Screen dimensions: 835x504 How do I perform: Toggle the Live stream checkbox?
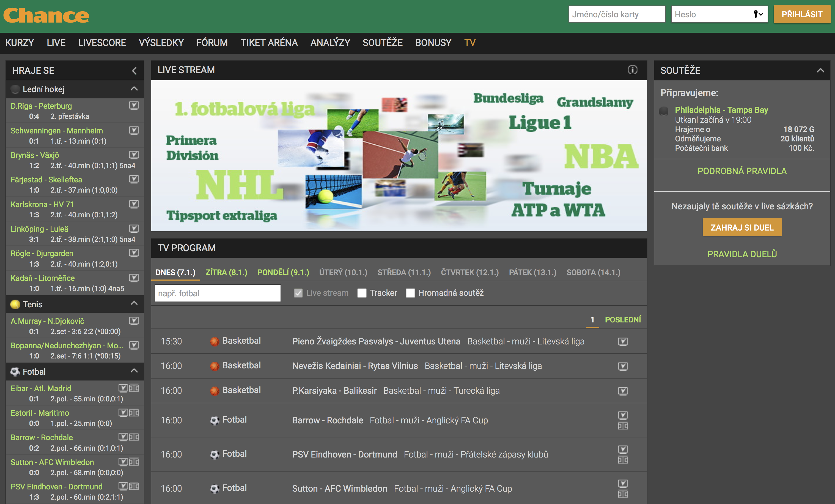(x=298, y=293)
